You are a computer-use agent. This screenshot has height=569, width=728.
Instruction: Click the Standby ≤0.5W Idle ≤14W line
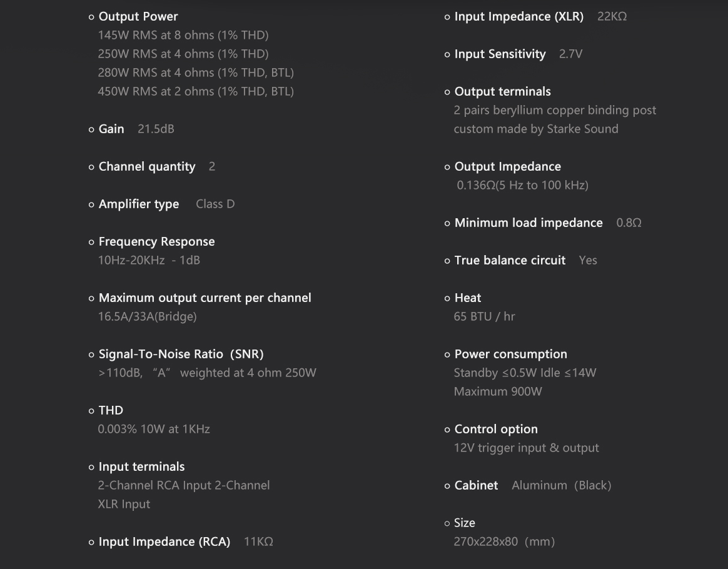pos(525,373)
